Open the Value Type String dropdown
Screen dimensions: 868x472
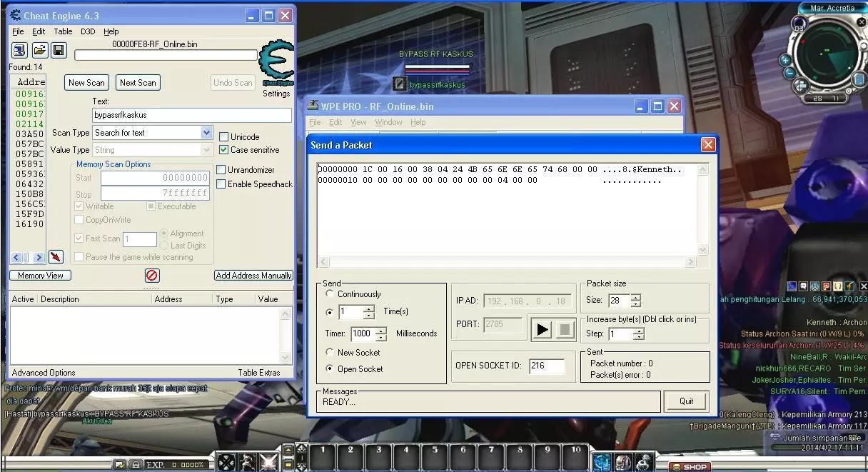tap(206, 150)
